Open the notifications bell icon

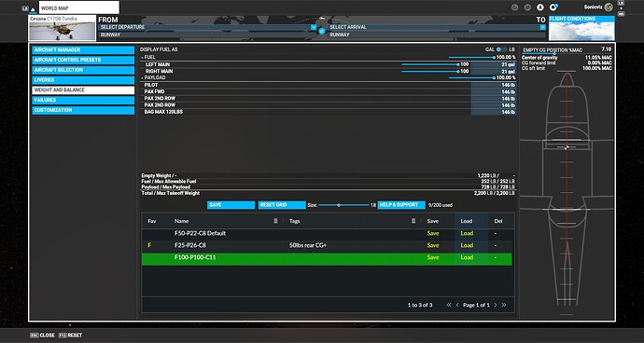553,7
